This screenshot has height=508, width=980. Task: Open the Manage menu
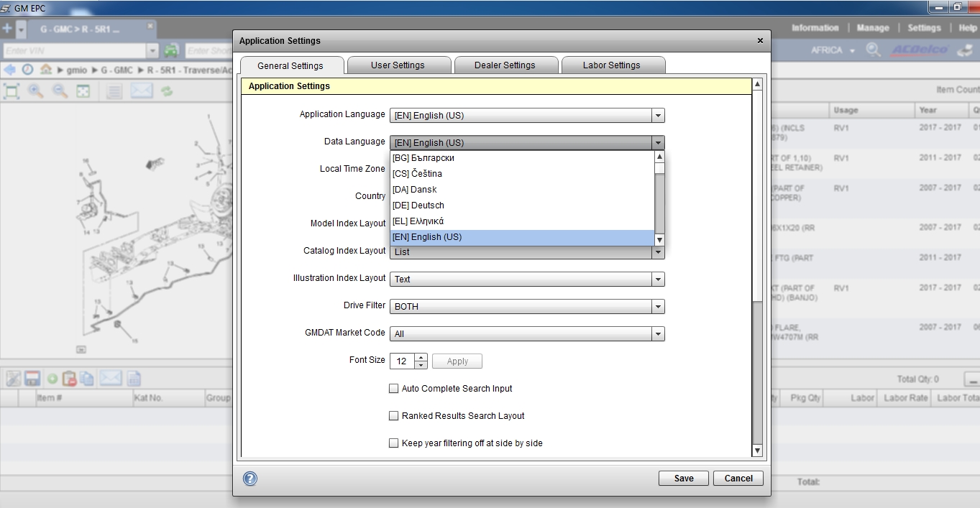[873, 28]
